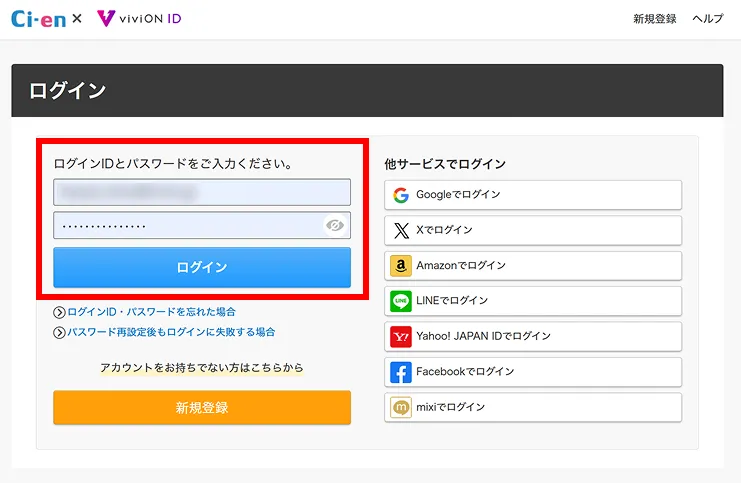Focus the password input field
Image resolution: width=741 pixels, height=483 pixels.
[202, 225]
